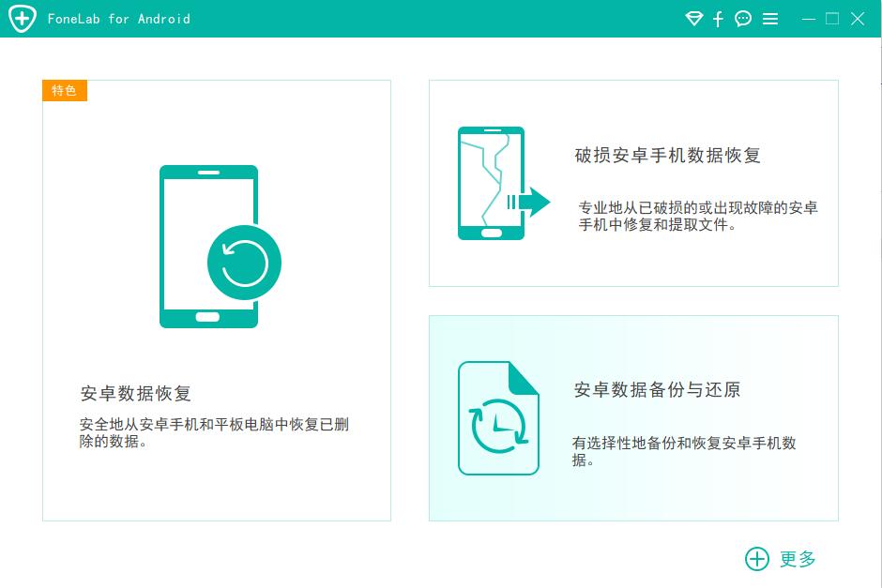Image resolution: width=882 pixels, height=588 pixels.
Task: Click FoneLab for Android title text
Action: [118, 19]
